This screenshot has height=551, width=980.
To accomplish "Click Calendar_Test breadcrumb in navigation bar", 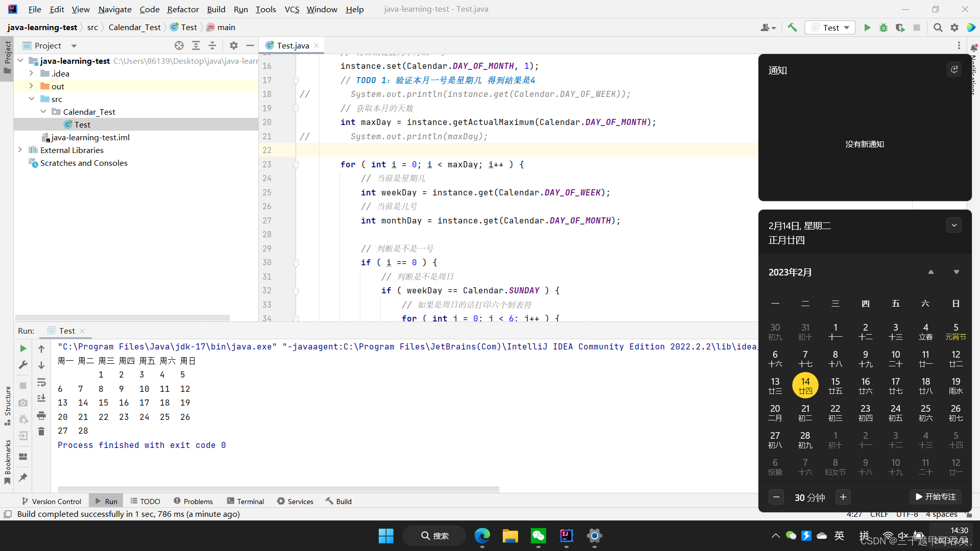I will (134, 28).
